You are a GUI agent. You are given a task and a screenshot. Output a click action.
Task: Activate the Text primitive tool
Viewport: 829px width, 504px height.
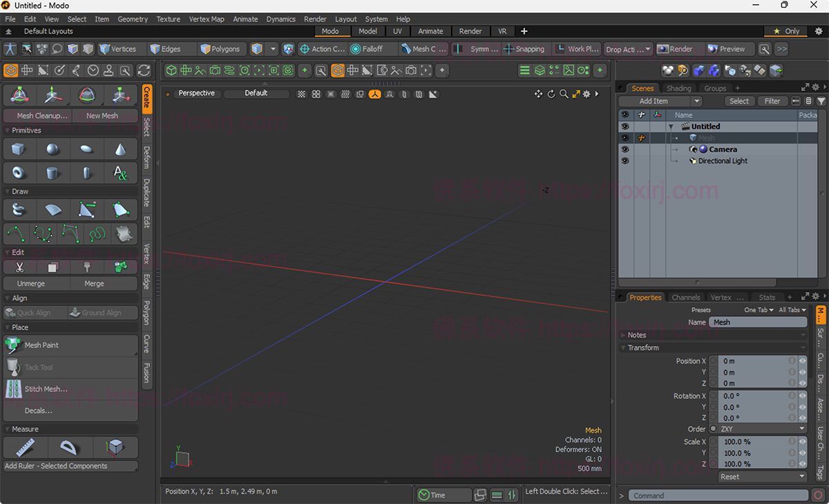120,173
